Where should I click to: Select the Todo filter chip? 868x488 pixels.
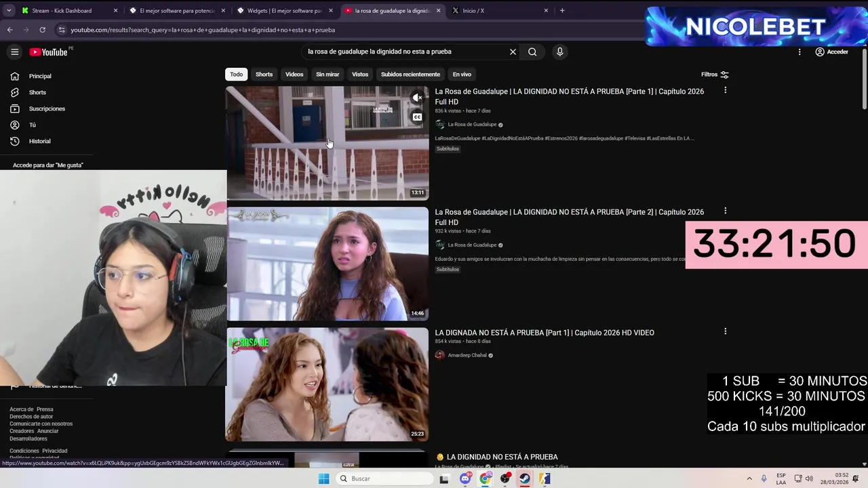(x=236, y=74)
